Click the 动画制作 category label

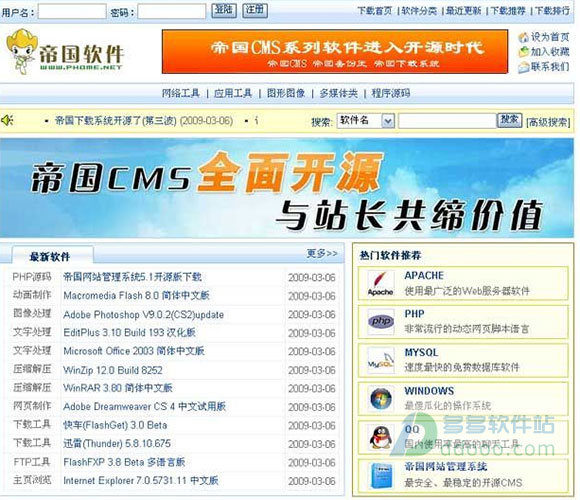click(32, 295)
